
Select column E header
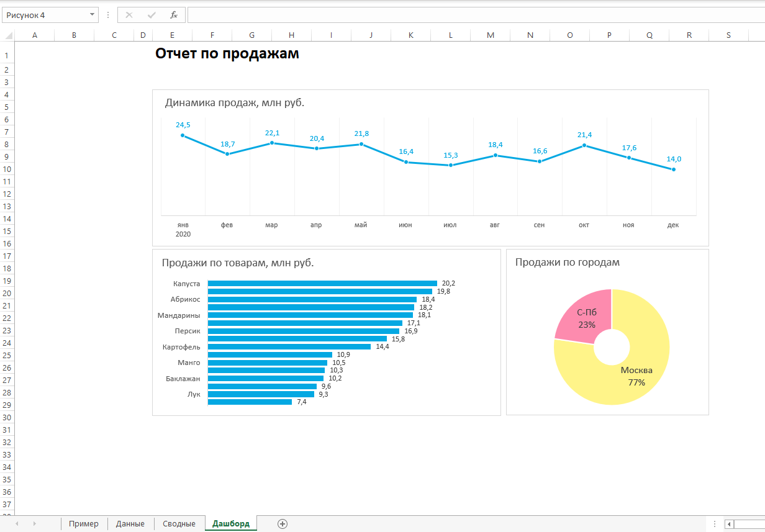pyautogui.click(x=172, y=35)
